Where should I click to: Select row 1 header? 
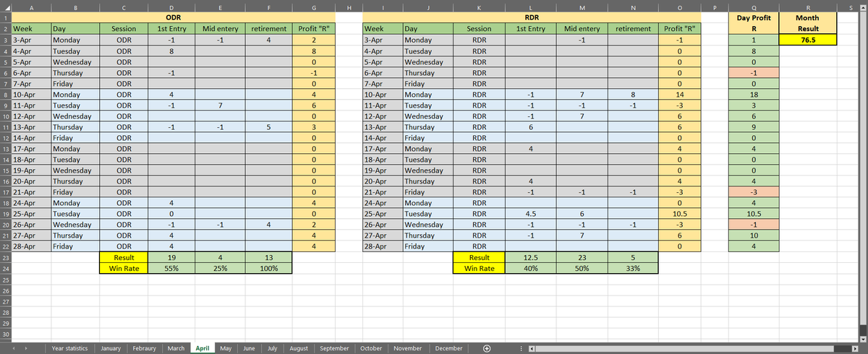pyautogui.click(x=4, y=17)
